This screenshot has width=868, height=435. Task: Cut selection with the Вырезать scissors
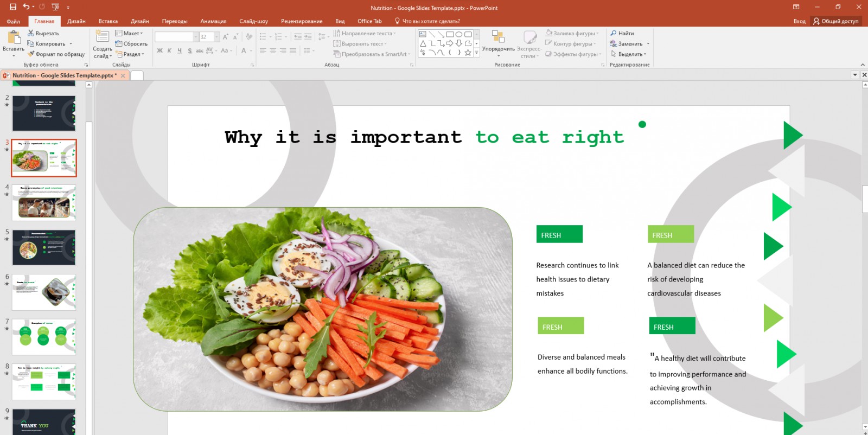pos(43,34)
